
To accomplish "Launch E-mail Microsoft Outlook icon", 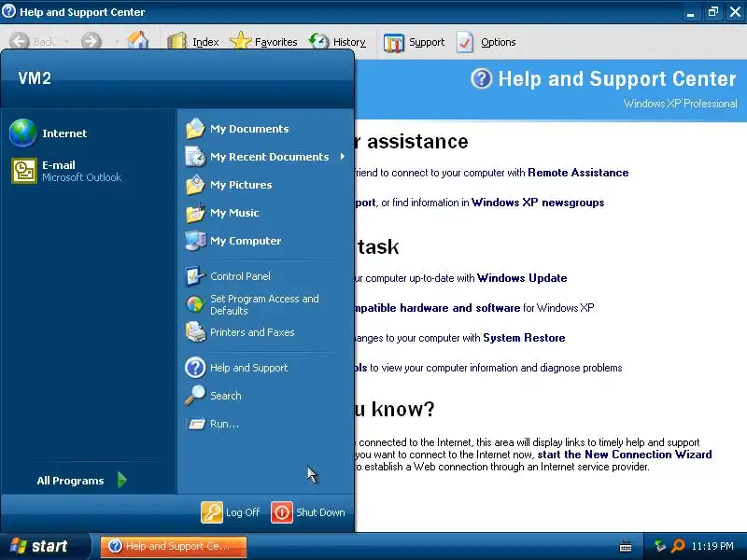I will 24,171.
